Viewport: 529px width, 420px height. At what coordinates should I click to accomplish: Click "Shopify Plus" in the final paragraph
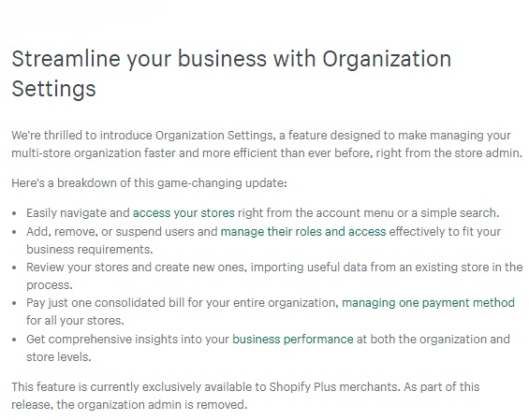click(x=302, y=387)
